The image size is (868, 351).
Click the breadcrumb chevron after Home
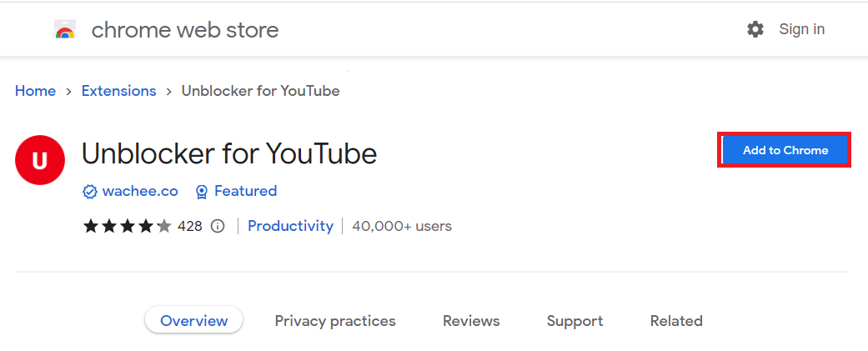[68, 92]
